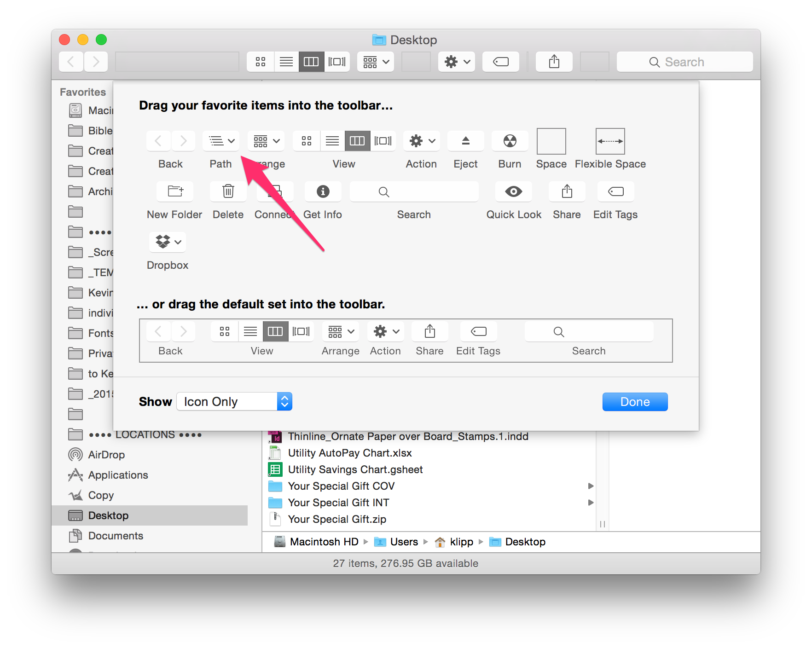
Task: Select the Space palette item
Action: tap(551, 141)
